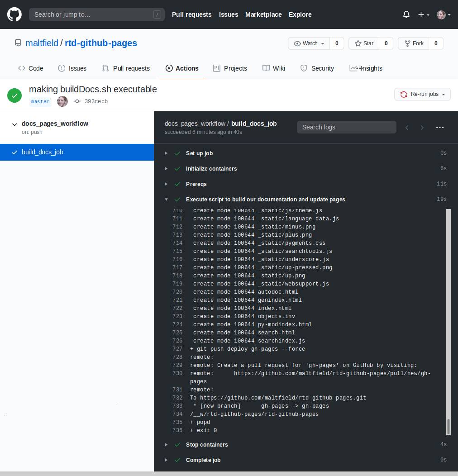Click the plus create-new icon
The height and width of the screenshot is (476, 458).
[423, 14]
